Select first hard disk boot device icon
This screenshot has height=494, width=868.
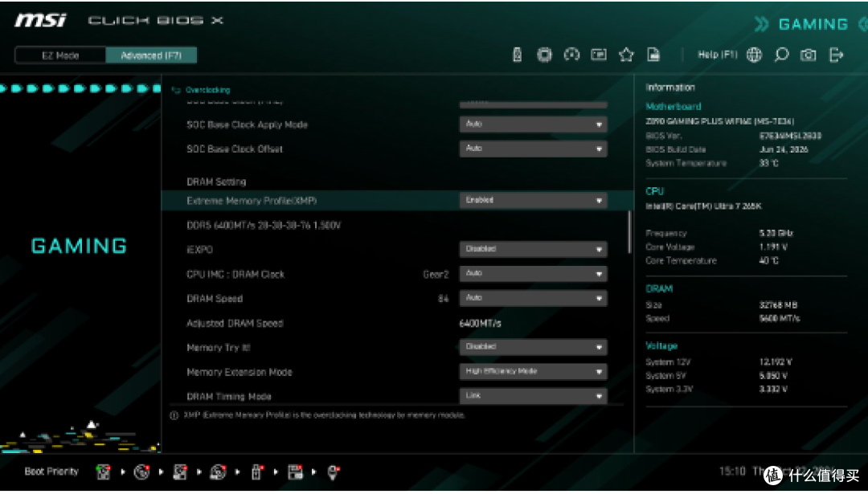103,472
